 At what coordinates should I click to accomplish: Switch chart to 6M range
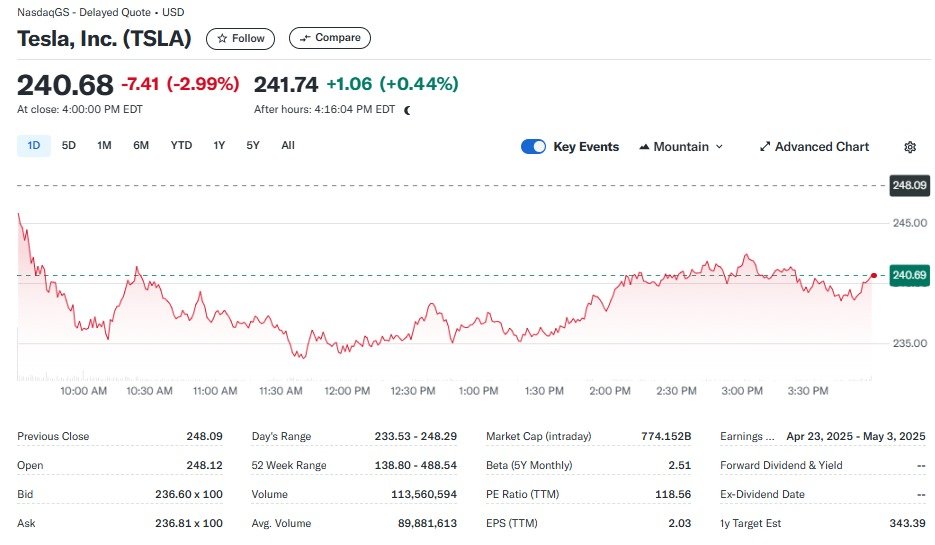click(141, 145)
